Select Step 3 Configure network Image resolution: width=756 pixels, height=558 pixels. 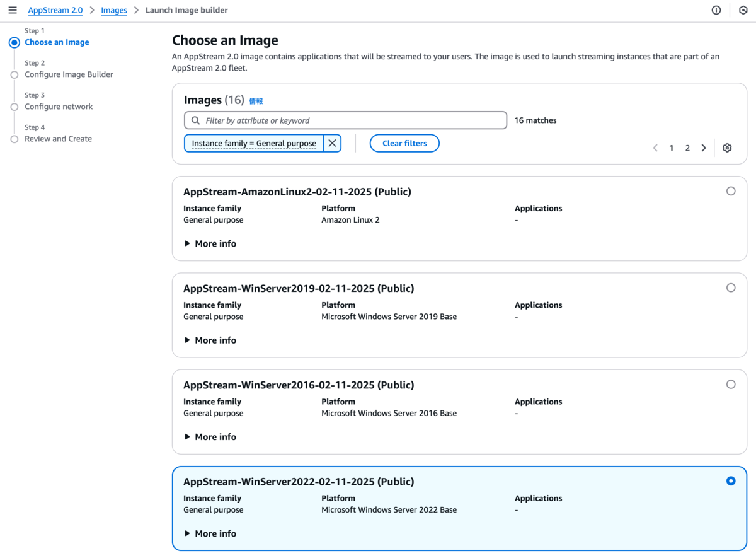coord(59,107)
